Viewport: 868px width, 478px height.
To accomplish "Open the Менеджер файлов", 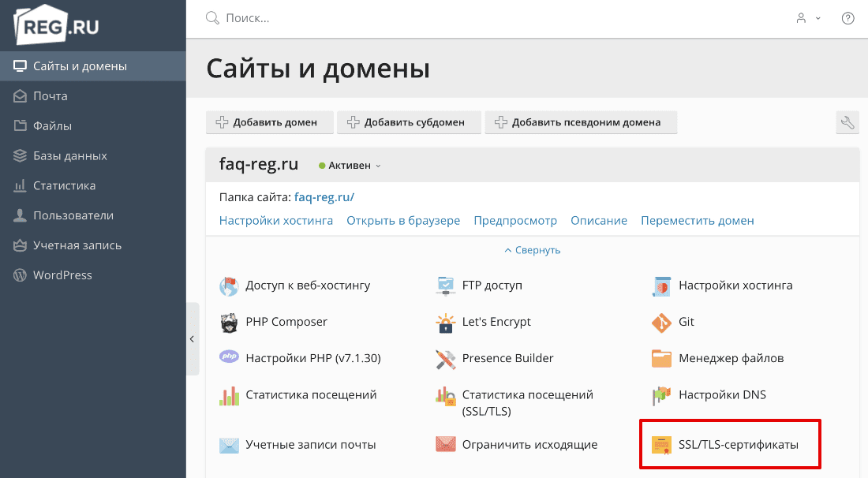I will point(730,358).
